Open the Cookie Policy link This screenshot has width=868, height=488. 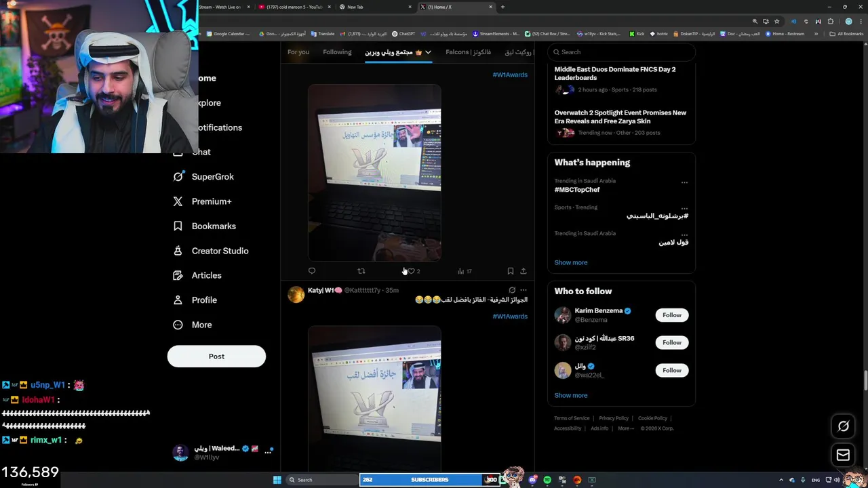point(652,418)
